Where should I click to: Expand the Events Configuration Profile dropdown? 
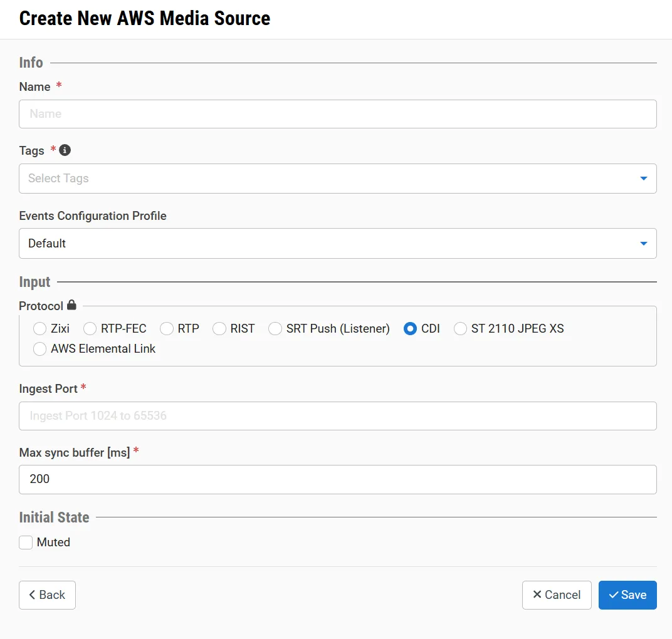[x=338, y=243]
